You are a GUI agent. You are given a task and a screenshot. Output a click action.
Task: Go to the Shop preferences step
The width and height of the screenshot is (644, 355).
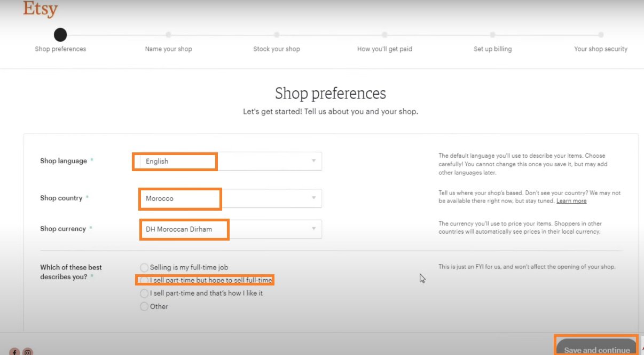60,41
